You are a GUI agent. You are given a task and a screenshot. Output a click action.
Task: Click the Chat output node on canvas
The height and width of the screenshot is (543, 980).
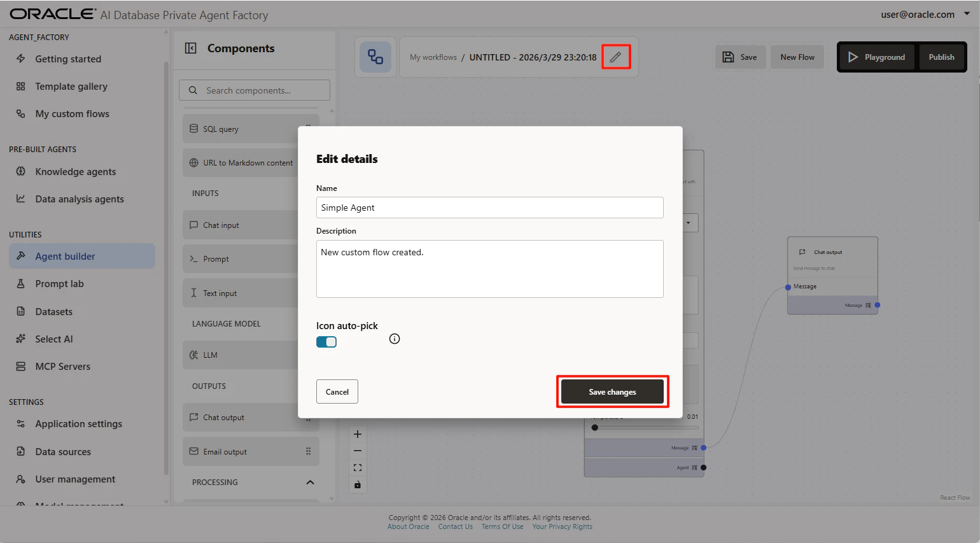[x=832, y=276]
